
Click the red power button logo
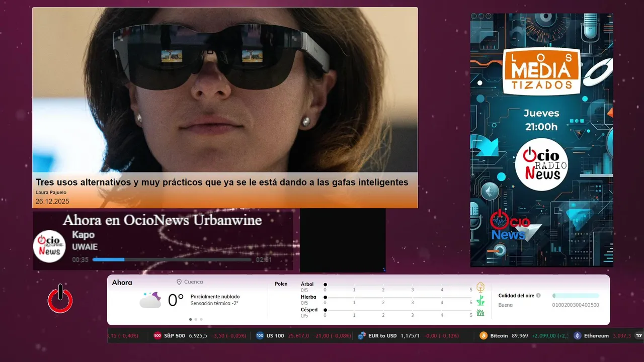60,299
